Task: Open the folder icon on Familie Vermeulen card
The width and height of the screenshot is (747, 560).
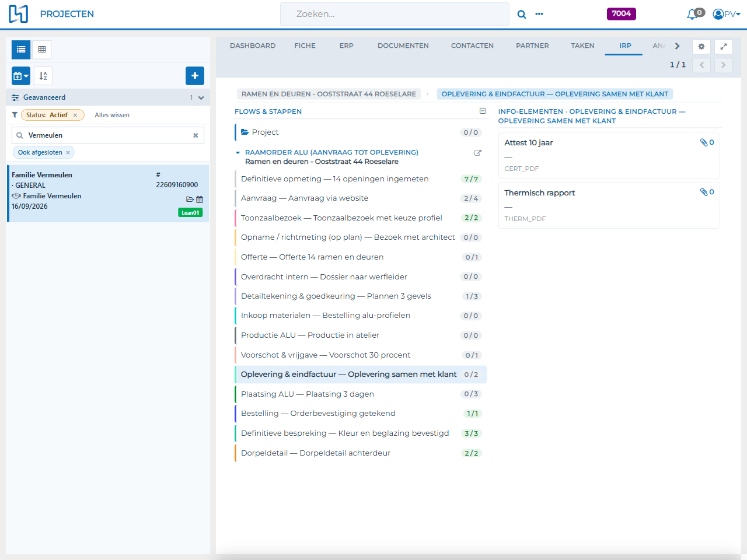Action: pos(190,199)
